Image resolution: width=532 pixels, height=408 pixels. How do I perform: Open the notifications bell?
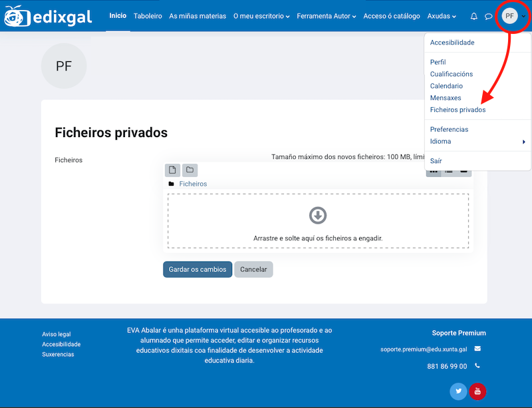[474, 16]
